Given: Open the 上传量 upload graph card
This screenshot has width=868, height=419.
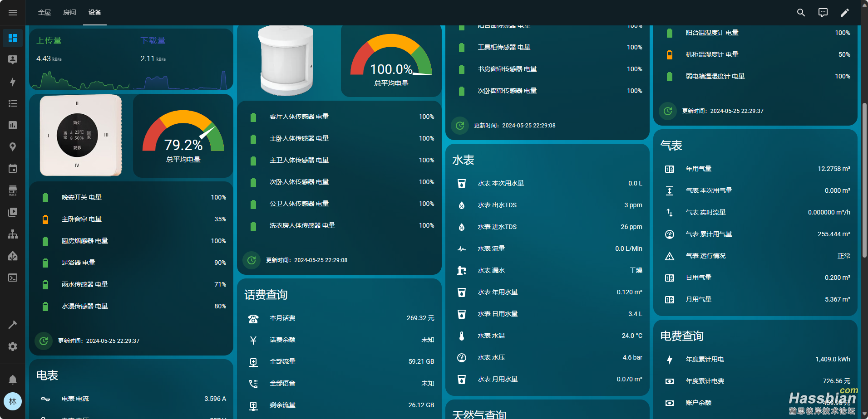Looking at the screenshot, I should 80,59.
